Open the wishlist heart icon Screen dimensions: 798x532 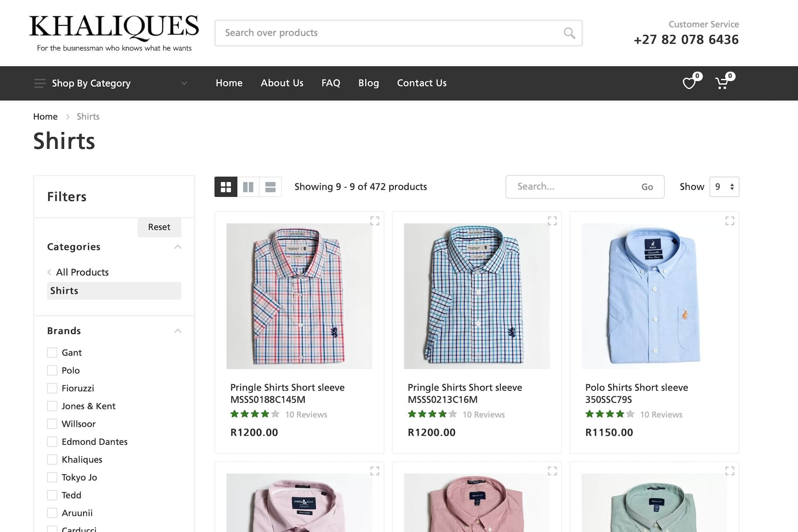point(689,83)
